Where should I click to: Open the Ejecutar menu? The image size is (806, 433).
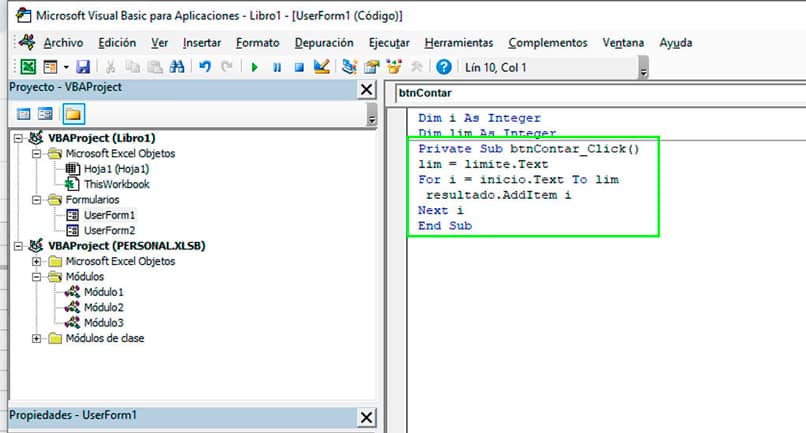389,43
